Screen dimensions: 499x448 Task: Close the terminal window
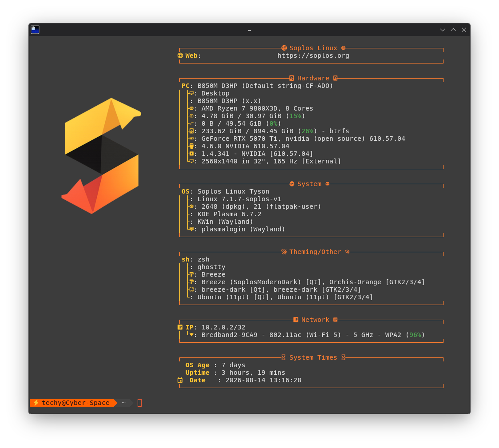click(464, 30)
